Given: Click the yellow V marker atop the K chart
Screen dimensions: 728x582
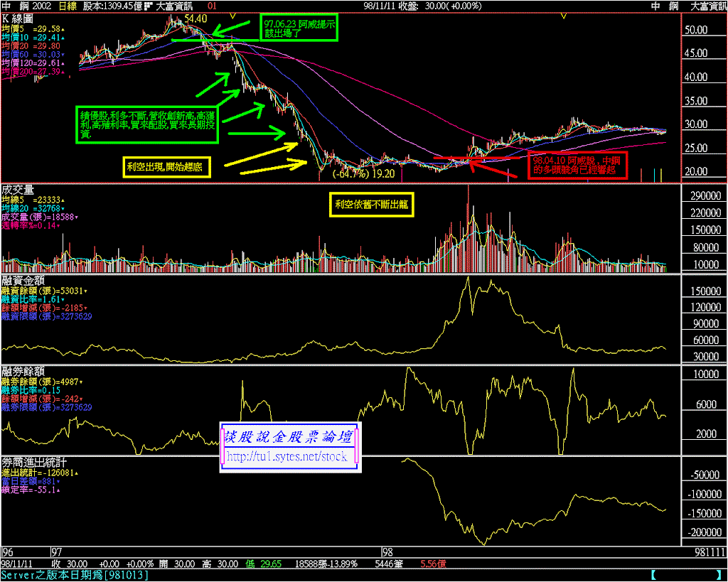Looking at the screenshot, I should [563, 16].
